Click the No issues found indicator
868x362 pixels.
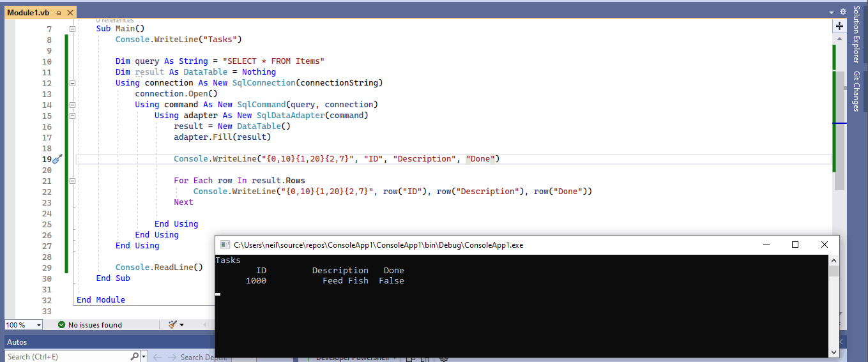[x=90, y=325]
